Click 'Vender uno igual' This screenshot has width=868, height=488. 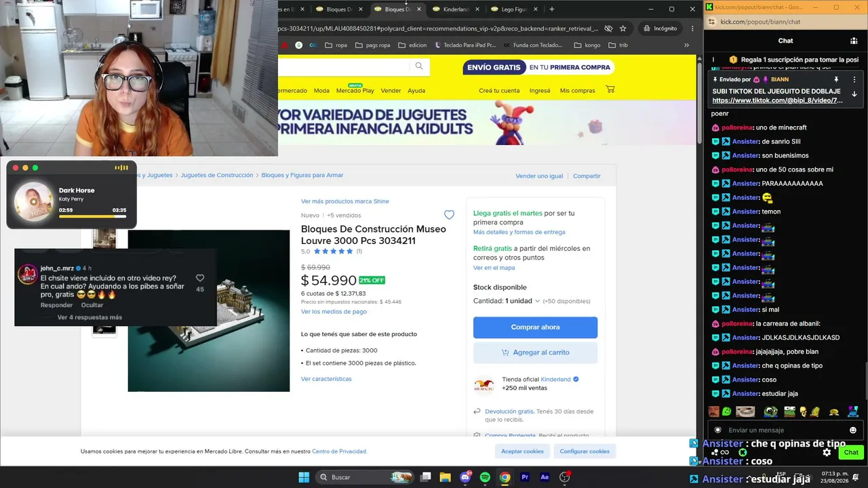pos(539,176)
